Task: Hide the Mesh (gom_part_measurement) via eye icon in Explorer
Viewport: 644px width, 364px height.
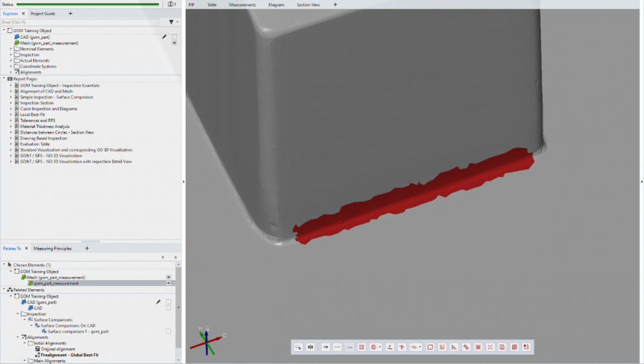Action: coord(174,43)
